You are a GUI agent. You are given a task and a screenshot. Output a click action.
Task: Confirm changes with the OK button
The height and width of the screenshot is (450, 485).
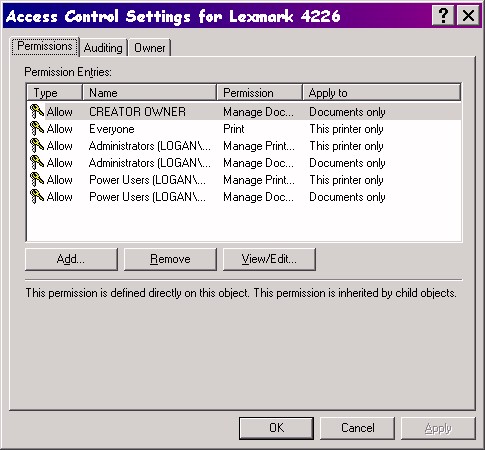coord(276,428)
